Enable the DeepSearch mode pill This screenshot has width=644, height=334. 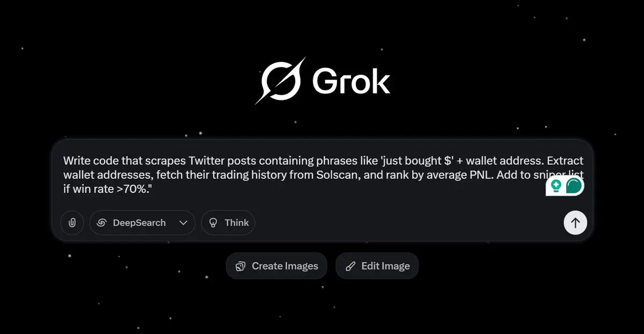[x=142, y=223]
